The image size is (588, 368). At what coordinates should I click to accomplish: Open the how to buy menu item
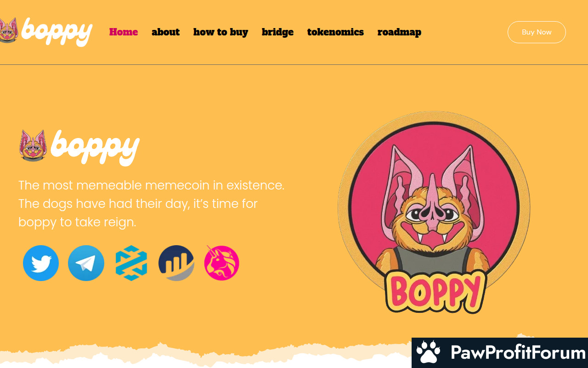pos(220,32)
